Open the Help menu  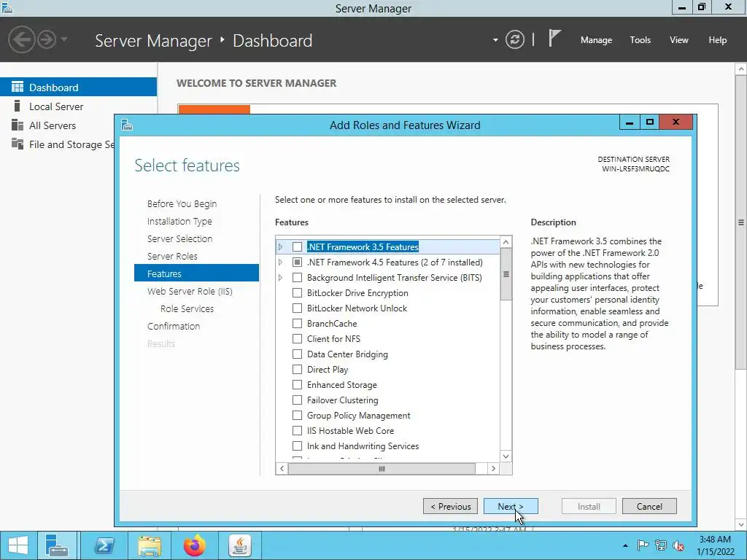point(717,40)
